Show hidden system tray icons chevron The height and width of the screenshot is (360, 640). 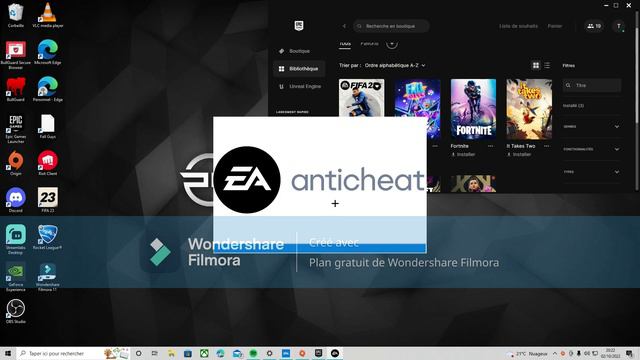point(555,353)
